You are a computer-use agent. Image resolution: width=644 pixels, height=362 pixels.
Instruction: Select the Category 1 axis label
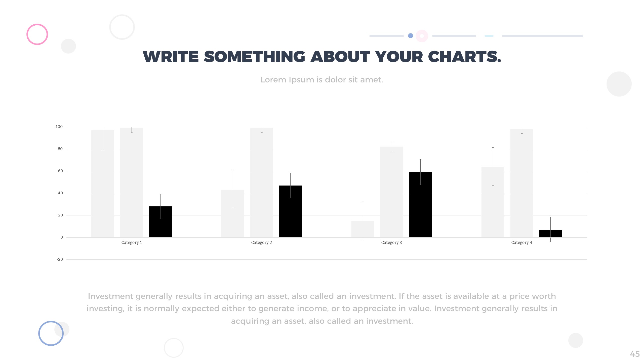coord(132,243)
